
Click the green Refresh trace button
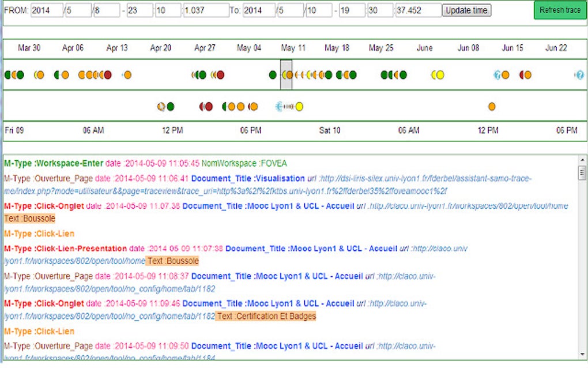tap(559, 10)
